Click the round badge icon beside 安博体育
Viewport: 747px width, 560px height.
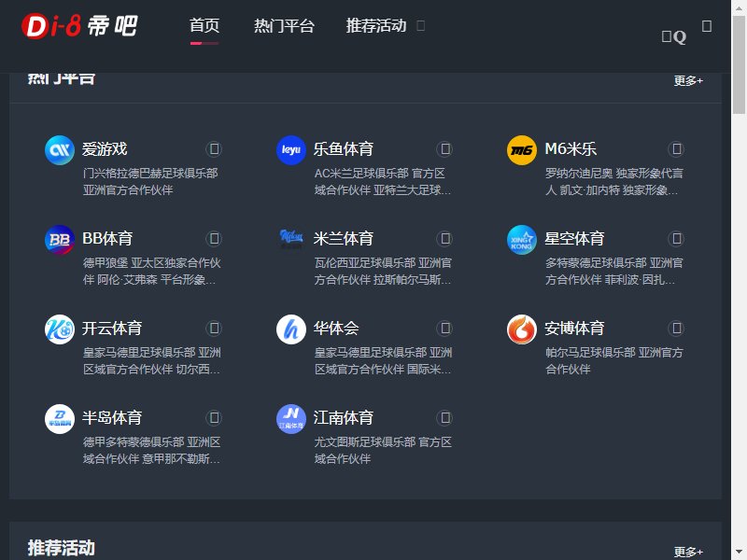(x=676, y=329)
